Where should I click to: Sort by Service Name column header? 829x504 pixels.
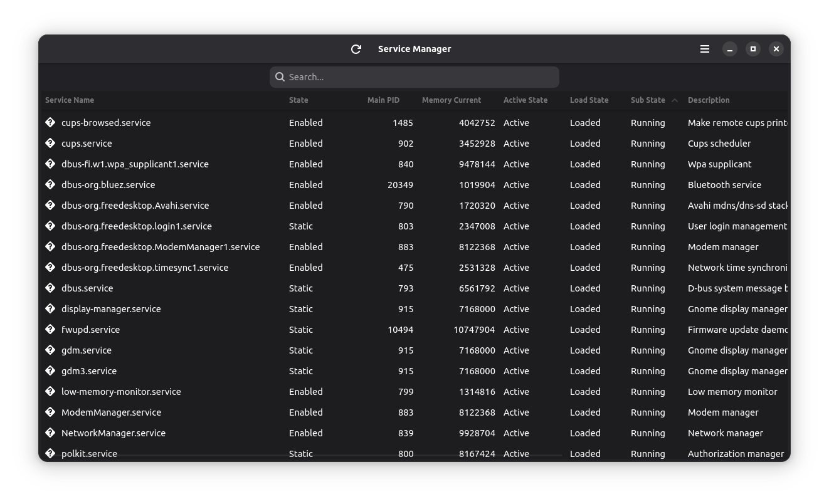70,100
